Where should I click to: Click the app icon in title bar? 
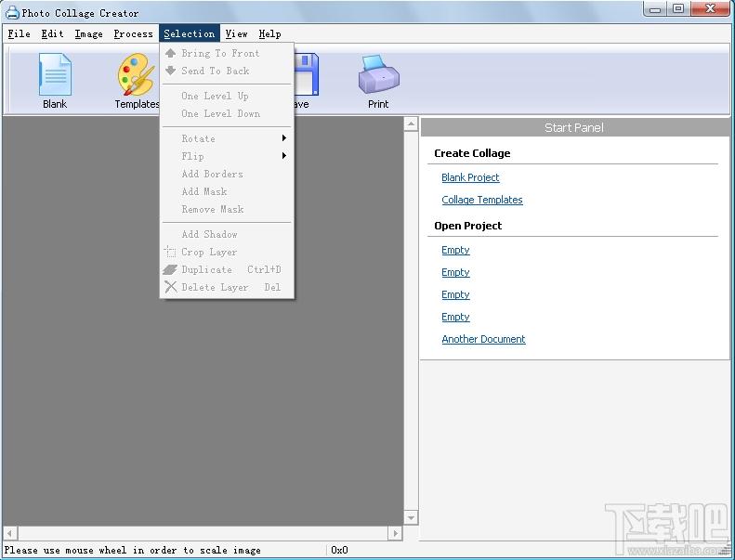12,13
